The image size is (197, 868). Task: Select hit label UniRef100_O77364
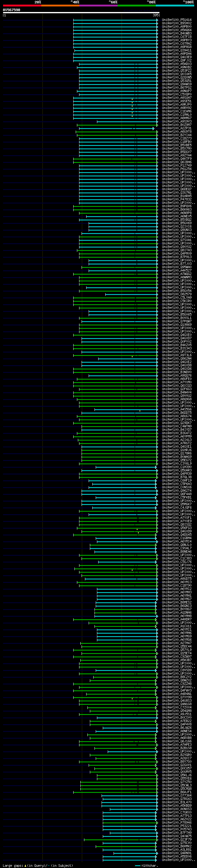[177, 795]
